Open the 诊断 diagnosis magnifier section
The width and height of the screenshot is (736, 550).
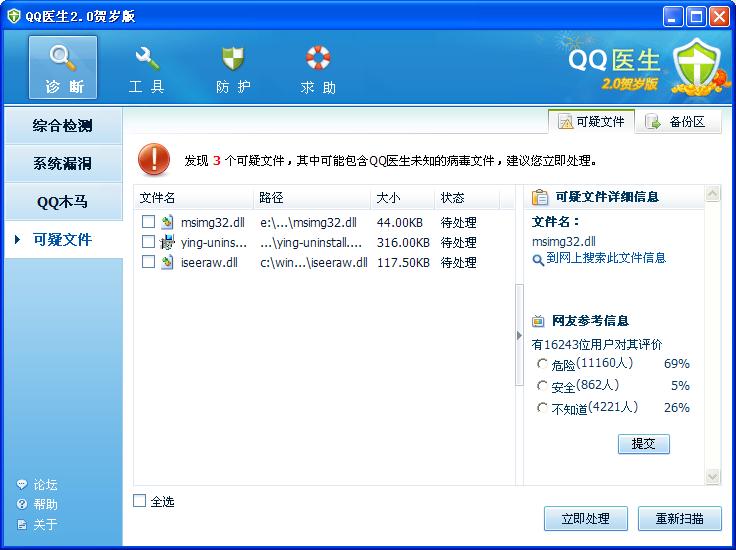point(63,68)
